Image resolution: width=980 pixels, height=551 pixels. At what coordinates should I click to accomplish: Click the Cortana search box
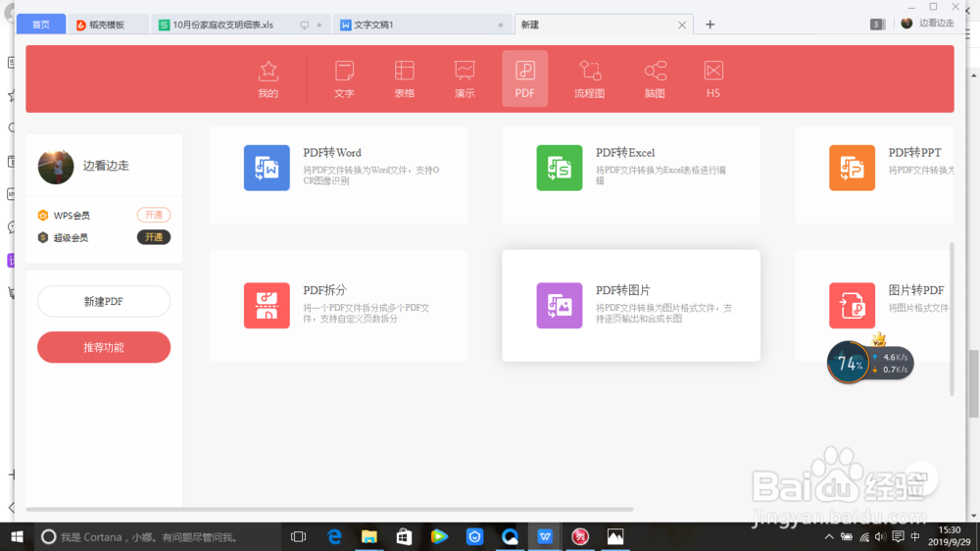point(157,536)
